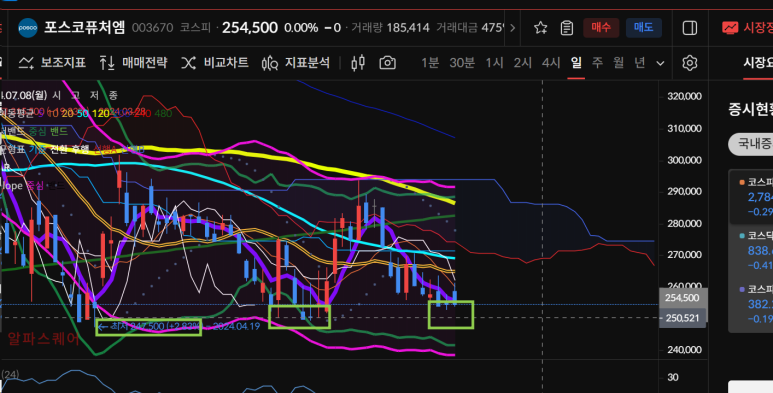Click the 코스피 market label in header
The height and width of the screenshot is (393, 773).
[x=195, y=28]
